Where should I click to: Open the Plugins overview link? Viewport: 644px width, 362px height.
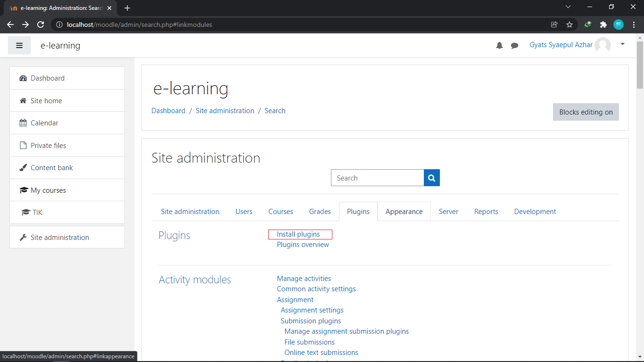pos(303,245)
